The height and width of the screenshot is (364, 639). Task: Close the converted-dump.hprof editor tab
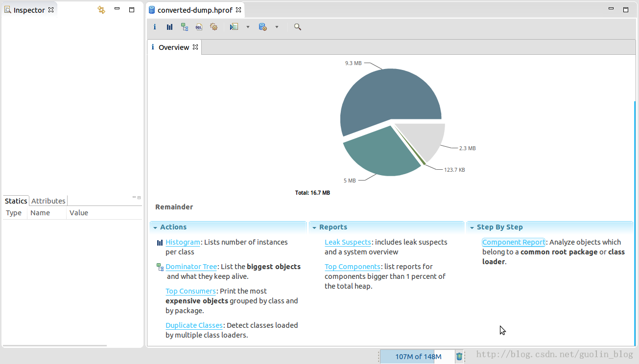[x=238, y=10]
